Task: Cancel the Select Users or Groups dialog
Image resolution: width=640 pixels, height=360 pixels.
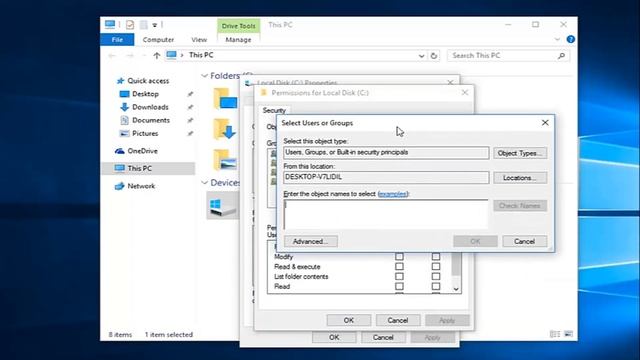Action: (x=524, y=241)
